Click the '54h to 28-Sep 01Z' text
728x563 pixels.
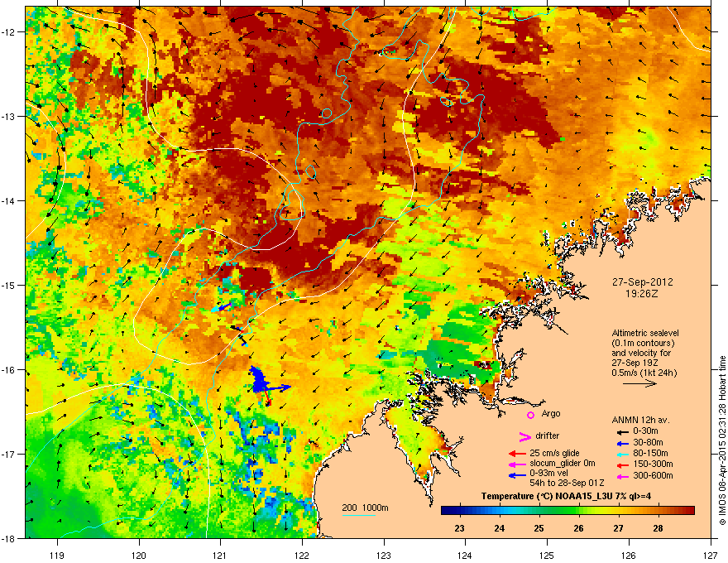[567, 483]
